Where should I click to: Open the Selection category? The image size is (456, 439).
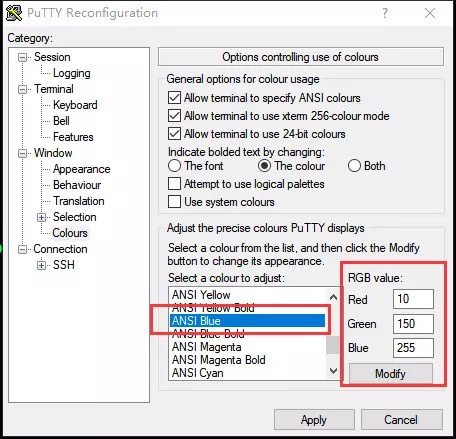[75, 217]
